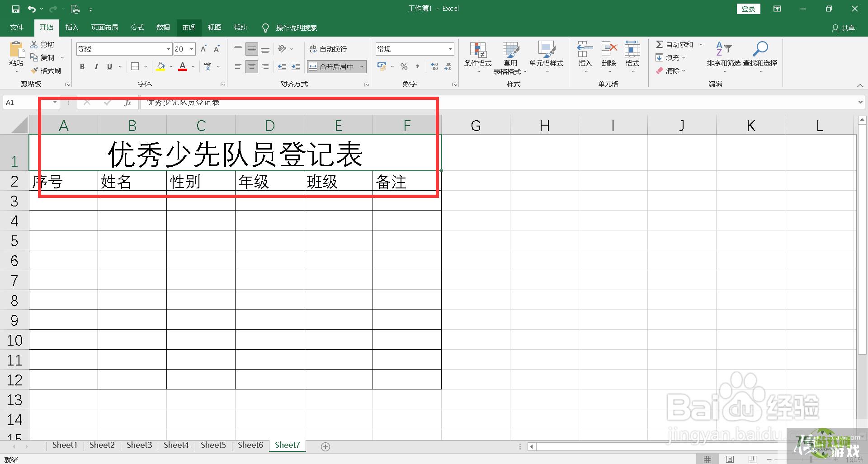Viewport: 868px width, 464px height.
Task: Click the Clear (清除) button
Action: coord(668,70)
